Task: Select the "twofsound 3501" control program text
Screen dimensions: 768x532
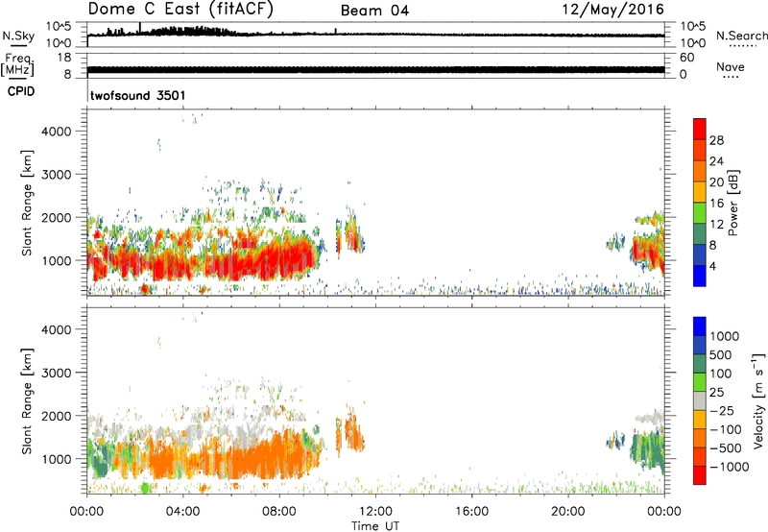Action: tap(137, 95)
